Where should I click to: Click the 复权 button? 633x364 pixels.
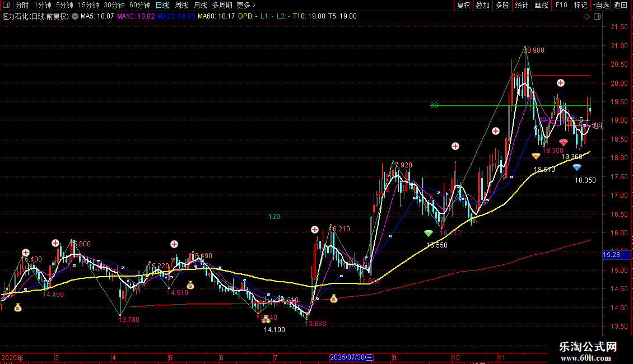coord(463,5)
